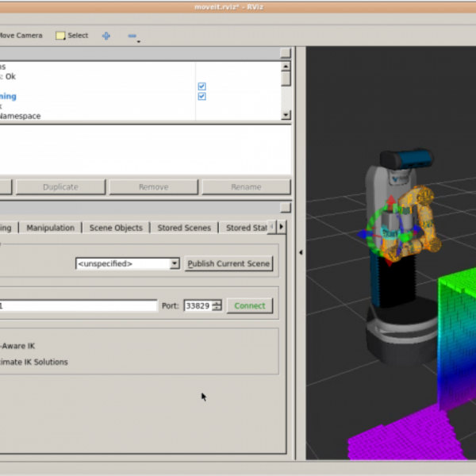Activate the Move Camera tool
The height and width of the screenshot is (476, 476).
click(21, 36)
